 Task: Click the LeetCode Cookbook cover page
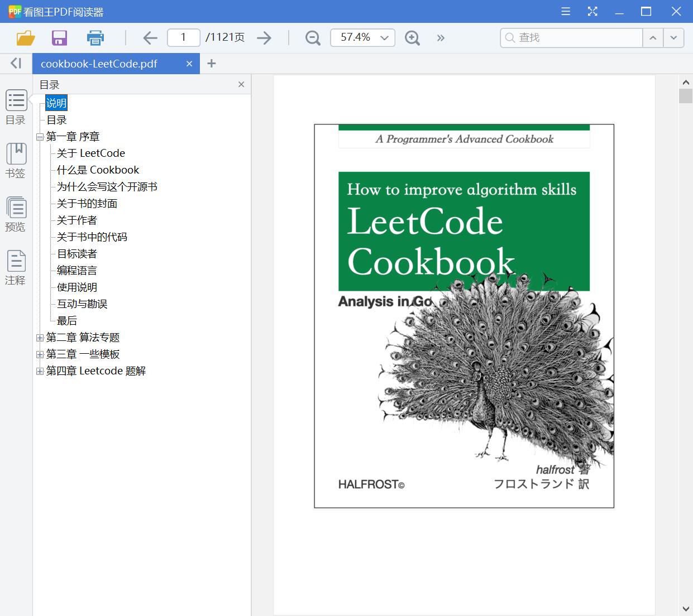click(464, 316)
